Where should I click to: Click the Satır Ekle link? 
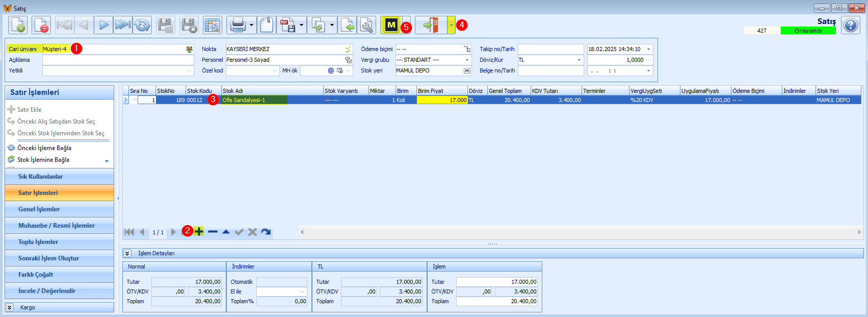[x=30, y=110]
